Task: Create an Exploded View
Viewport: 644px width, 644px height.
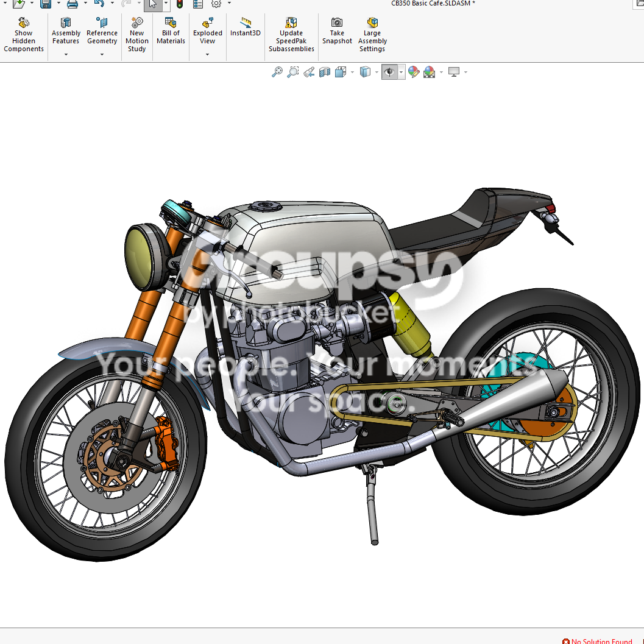Action: [207, 31]
